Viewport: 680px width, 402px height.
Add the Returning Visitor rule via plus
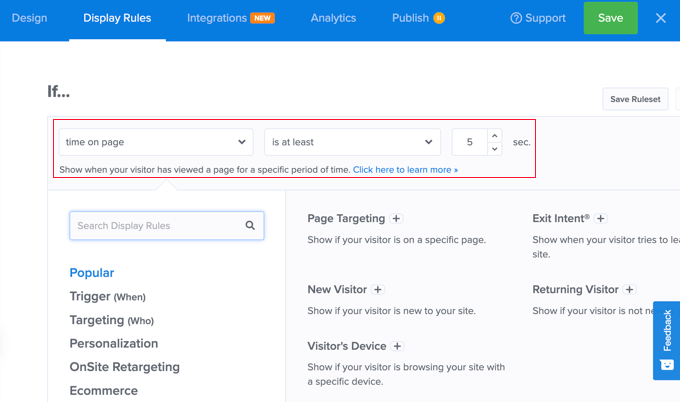[630, 290]
